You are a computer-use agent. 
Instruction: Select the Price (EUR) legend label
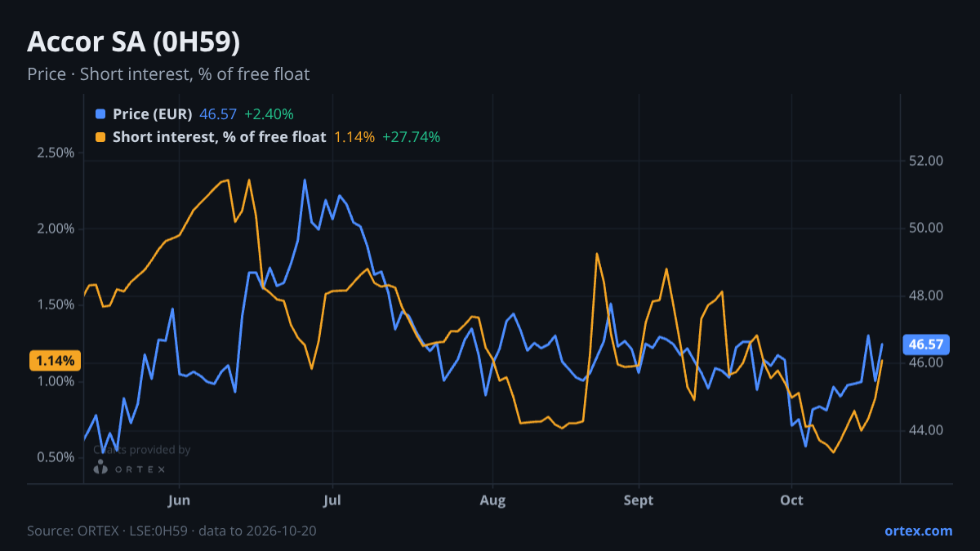[153, 114]
